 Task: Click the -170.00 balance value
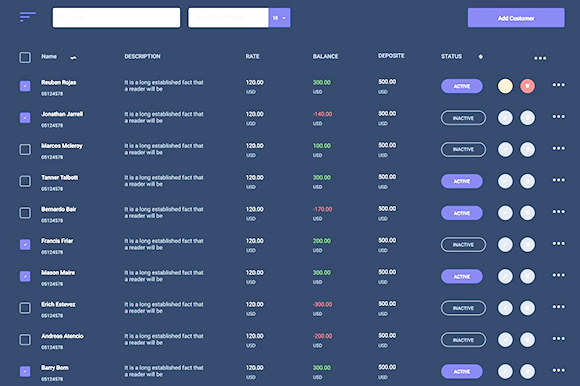click(323, 209)
